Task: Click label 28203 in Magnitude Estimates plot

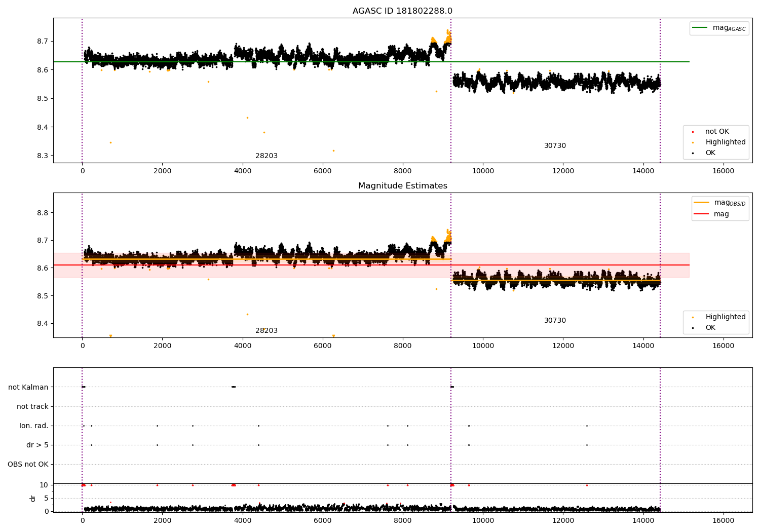Action: pyautogui.click(x=267, y=331)
